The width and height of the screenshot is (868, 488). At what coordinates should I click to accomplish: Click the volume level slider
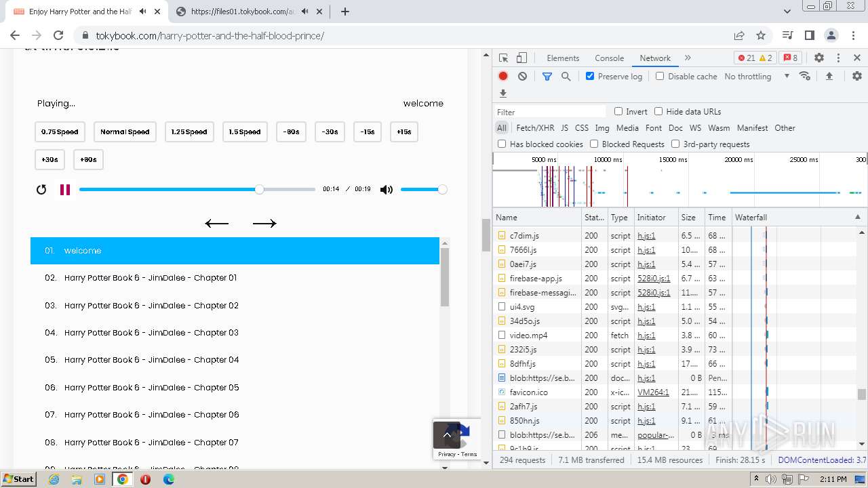coord(424,190)
